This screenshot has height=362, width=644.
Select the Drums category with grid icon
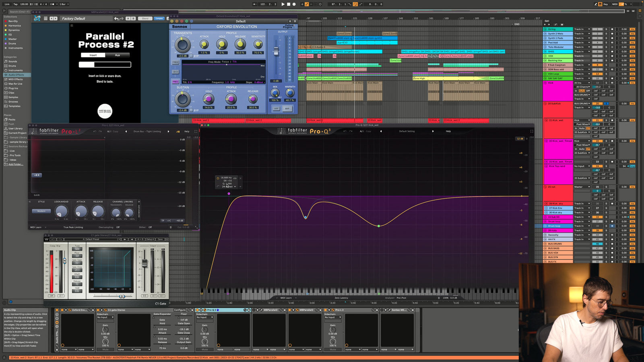coord(12,66)
